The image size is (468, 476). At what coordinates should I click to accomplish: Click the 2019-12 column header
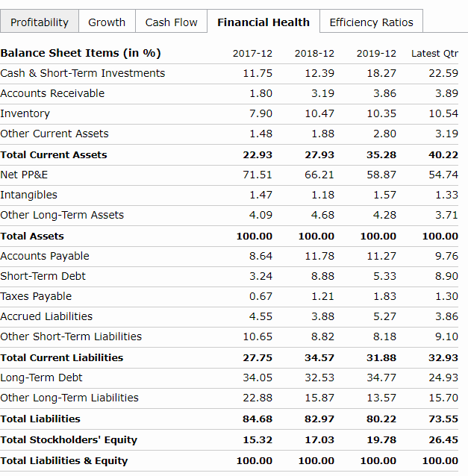[376, 54]
